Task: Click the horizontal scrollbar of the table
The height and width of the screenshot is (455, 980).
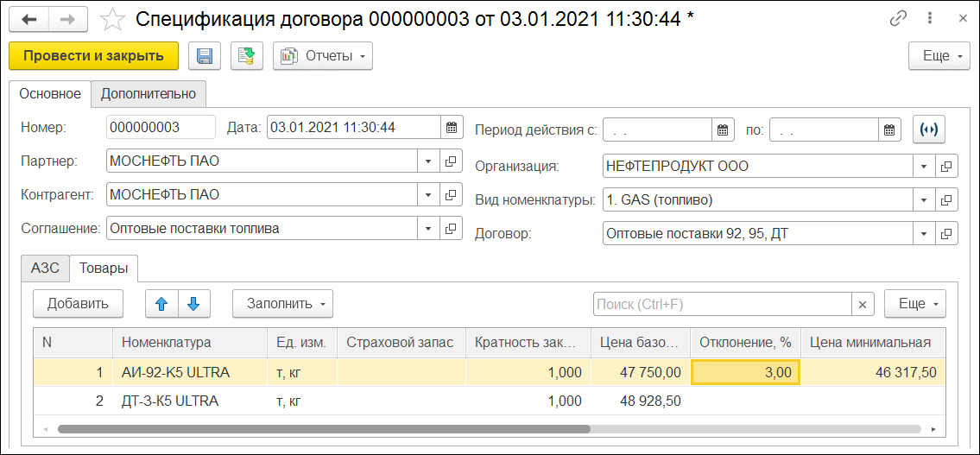Action: 324,429
